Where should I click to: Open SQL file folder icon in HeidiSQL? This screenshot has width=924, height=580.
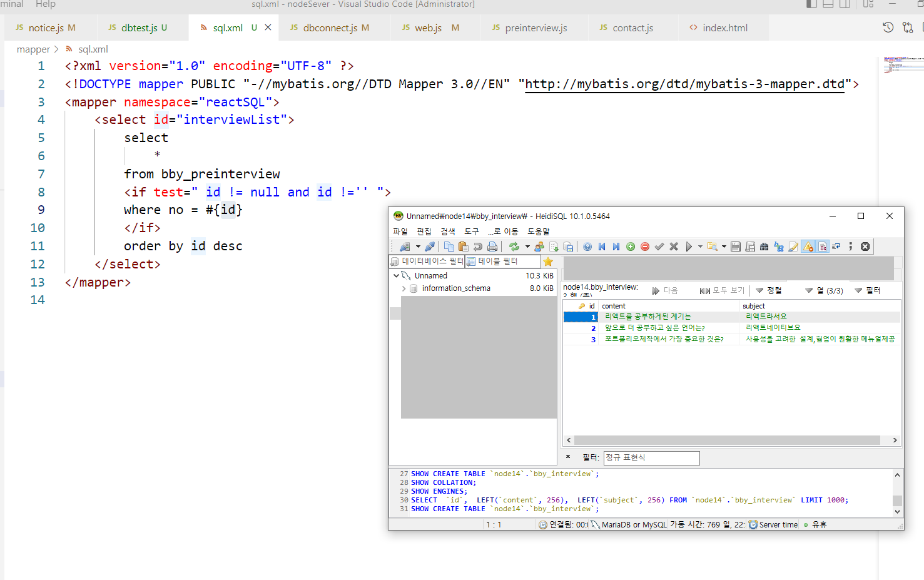click(713, 247)
